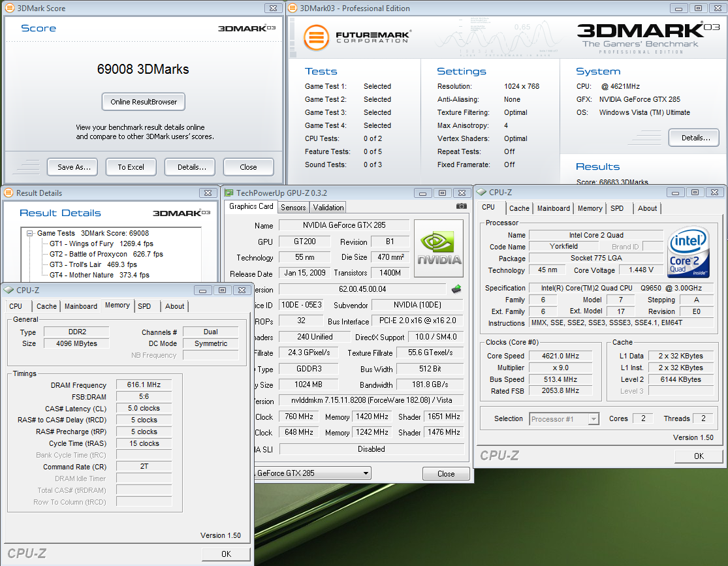This screenshot has width=728, height=566.
Task: Open the Processor #1 selection dropdown
Action: point(593,419)
